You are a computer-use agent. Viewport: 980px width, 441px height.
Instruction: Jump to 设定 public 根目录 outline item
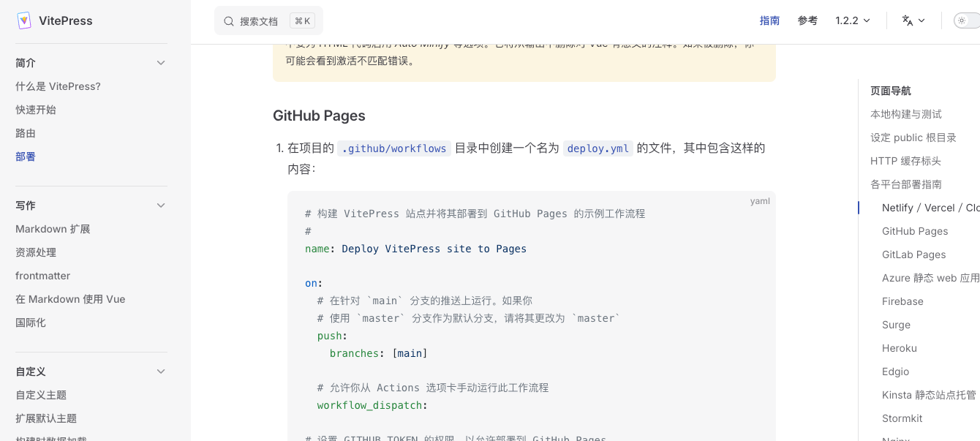913,137
